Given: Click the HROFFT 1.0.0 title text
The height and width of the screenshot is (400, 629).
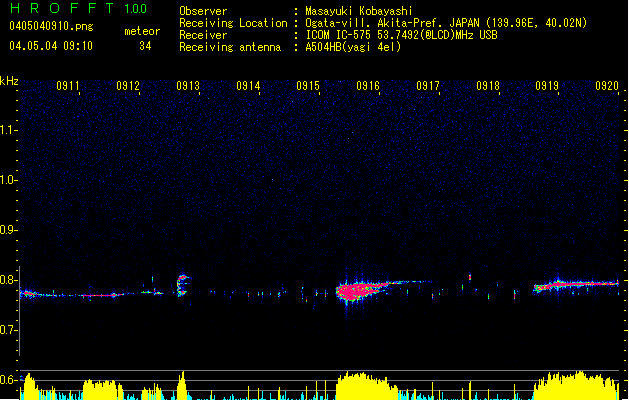Looking at the screenshot, I should (x=79, y=8).
